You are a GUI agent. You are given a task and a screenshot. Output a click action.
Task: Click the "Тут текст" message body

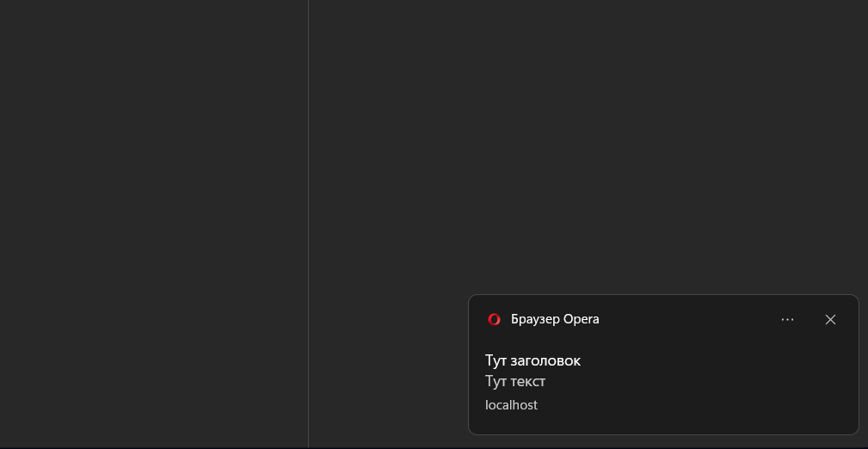[515, 381]
